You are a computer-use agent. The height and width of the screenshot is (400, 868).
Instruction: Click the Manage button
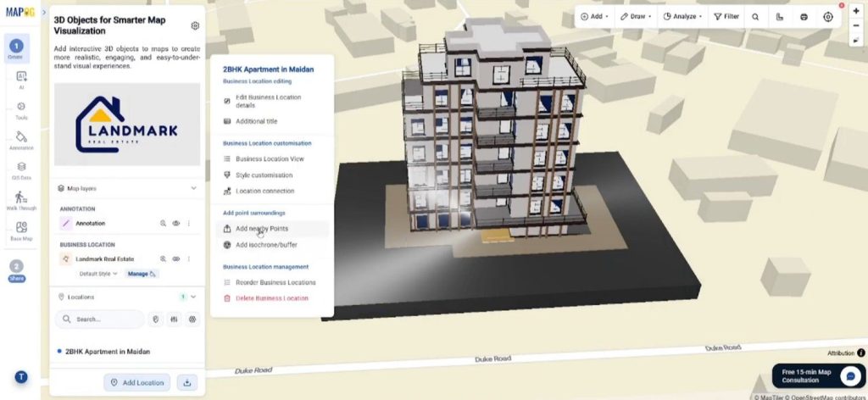click(142, 274)
